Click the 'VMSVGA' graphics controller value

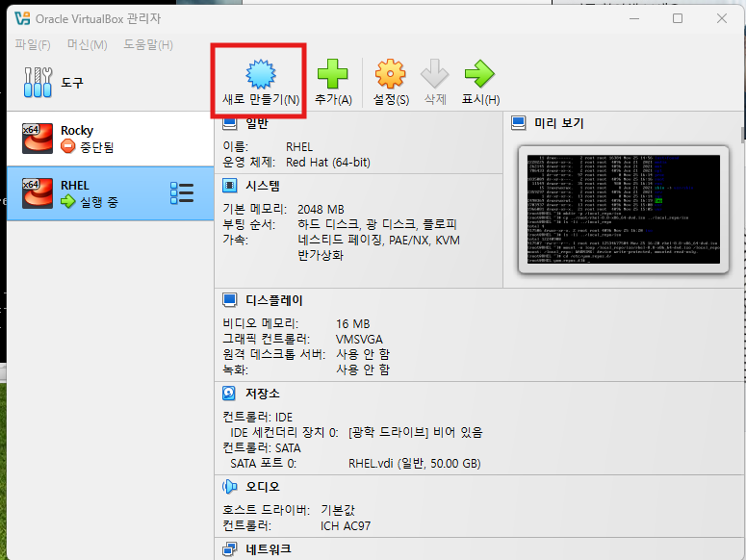359,339
